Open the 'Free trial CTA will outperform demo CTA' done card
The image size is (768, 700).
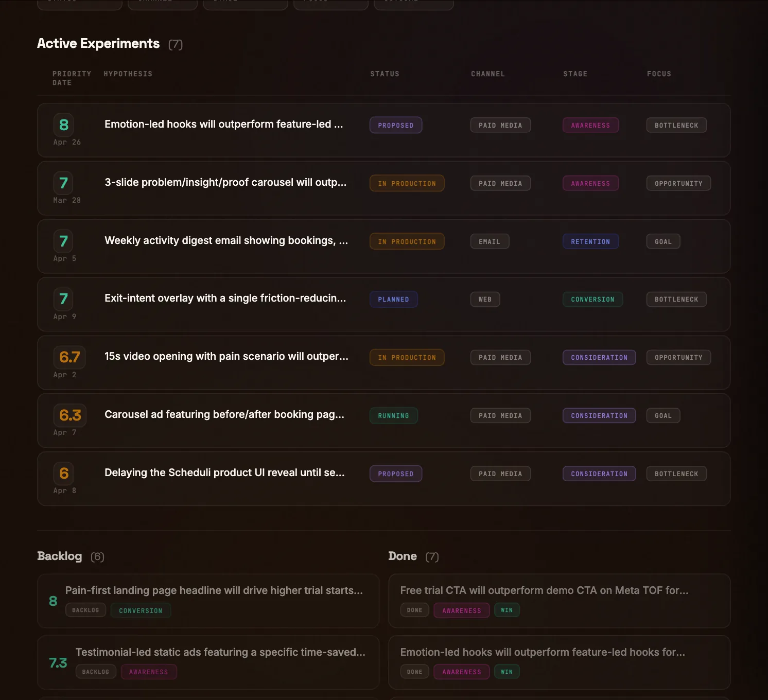[x=560, y=601]
